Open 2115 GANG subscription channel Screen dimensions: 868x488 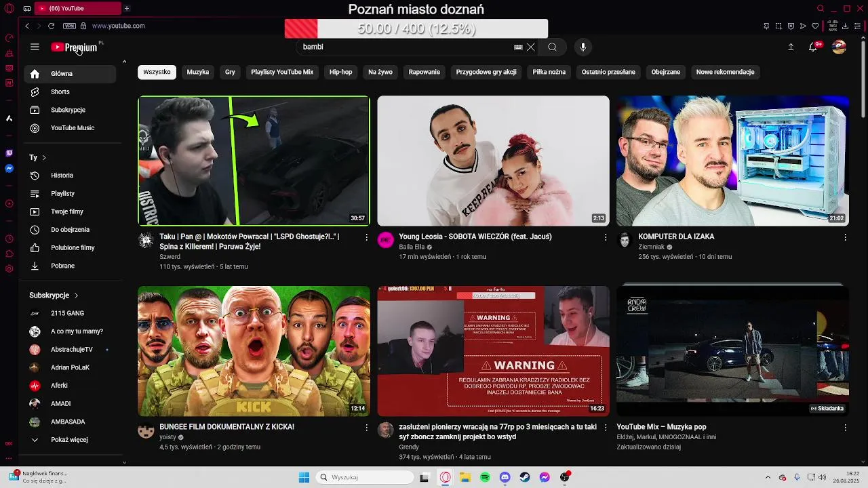coord(70,313)
